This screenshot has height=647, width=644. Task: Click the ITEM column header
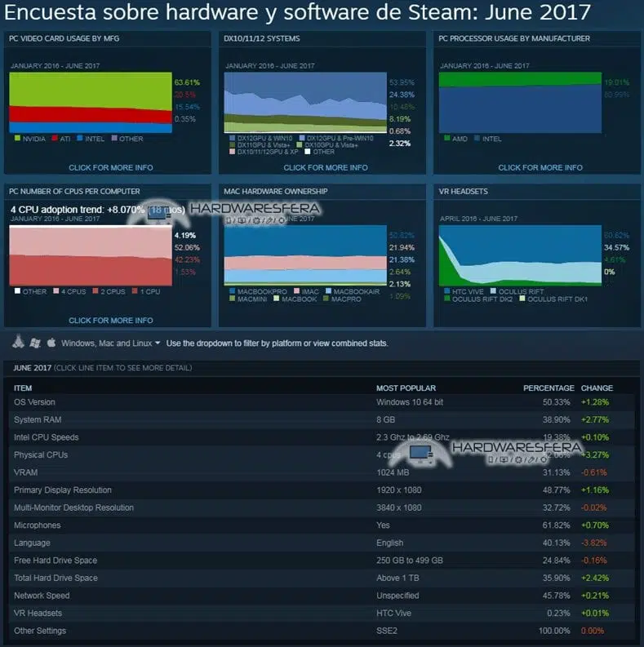23,388
